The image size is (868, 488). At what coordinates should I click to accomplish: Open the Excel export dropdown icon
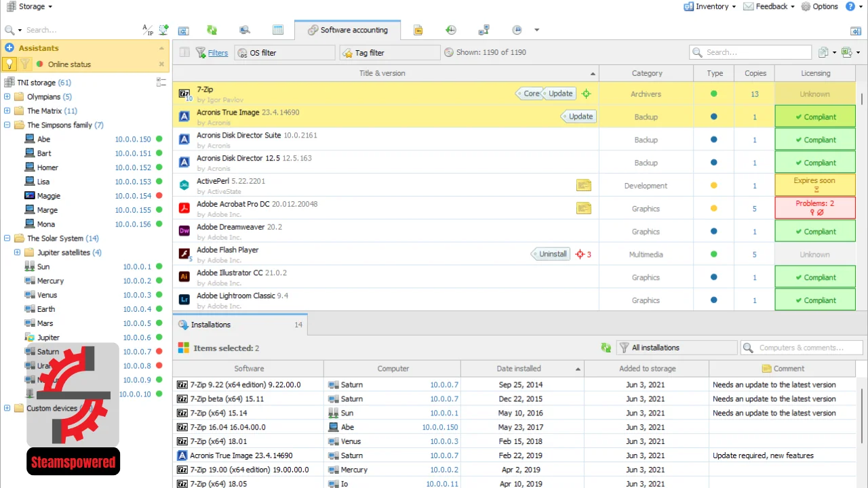point(850,52)
